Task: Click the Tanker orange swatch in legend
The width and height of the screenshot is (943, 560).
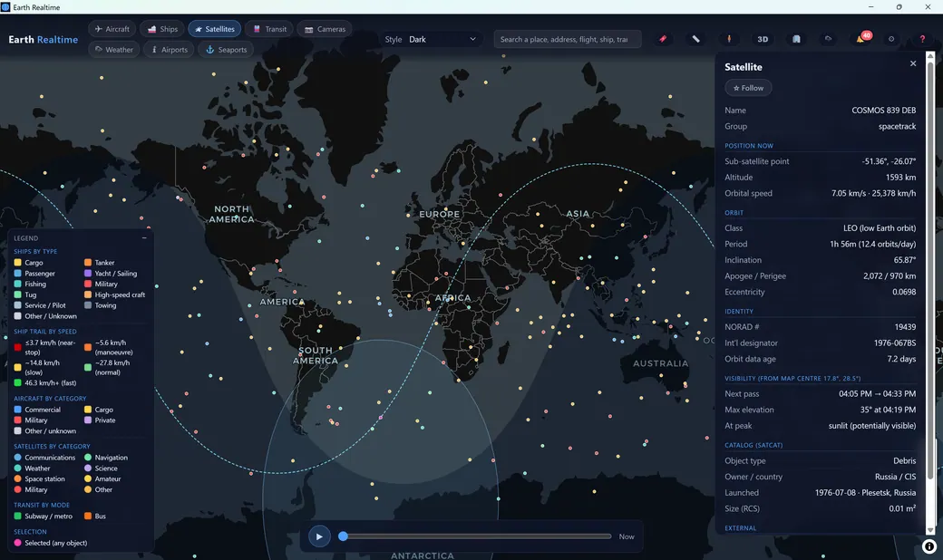Action: click(88, 263)
